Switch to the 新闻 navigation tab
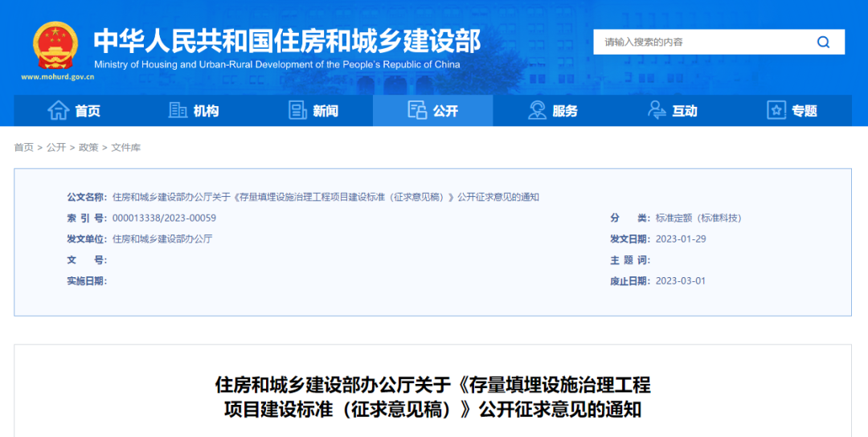This screenshot has width=868, height=437. [325, 112]
